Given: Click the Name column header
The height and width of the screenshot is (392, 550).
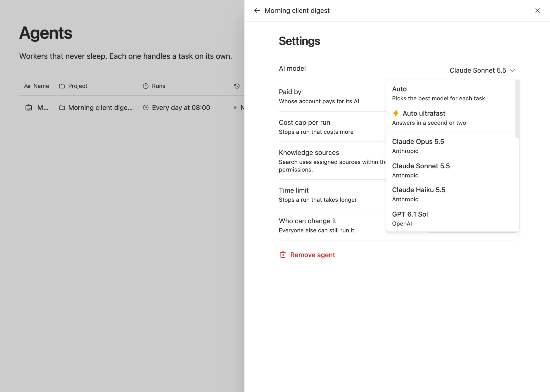Looking at the screenshot, I should tap(36, 86).
